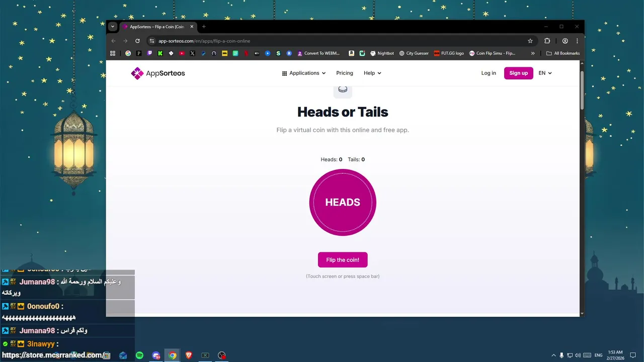Open the Chrome profile icon
This screenshot has width=644, height=362.
point(565,41)
